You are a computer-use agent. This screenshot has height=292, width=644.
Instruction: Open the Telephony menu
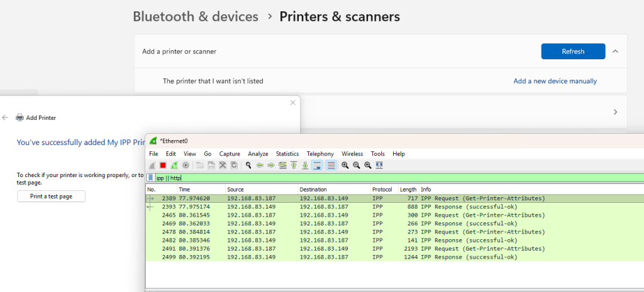[320, 154]
